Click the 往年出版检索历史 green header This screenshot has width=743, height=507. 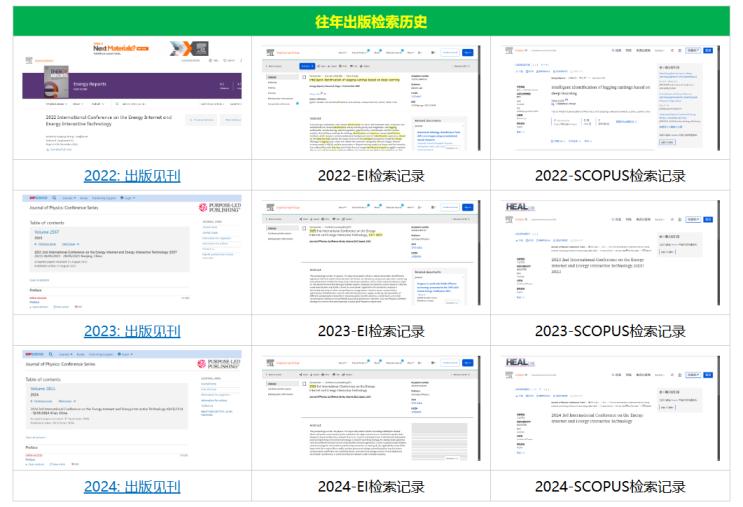[x=371, y=21]
